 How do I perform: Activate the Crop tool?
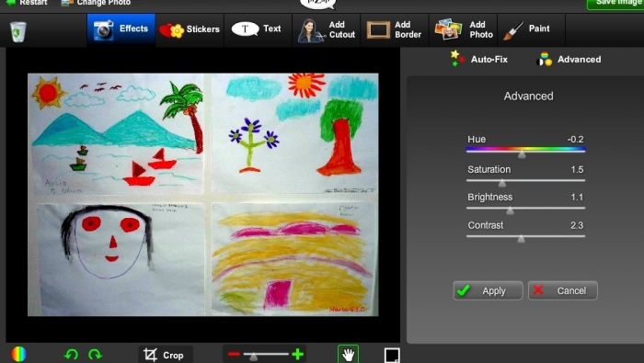tap(165, 355)
